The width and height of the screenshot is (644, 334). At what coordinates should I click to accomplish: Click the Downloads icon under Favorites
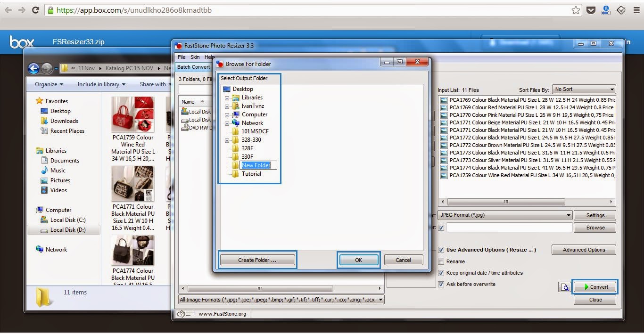(44, 121)
